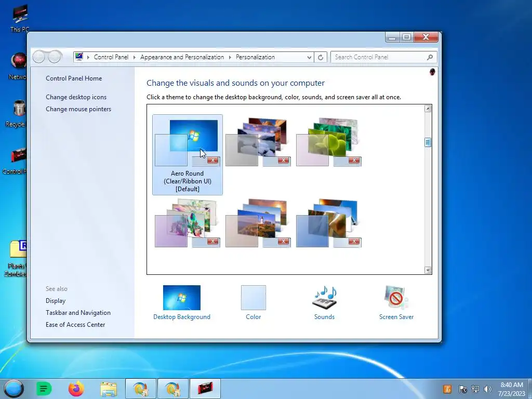Image resolution: width=532 pixels, height=399 pixels.
Task: Open the help icon below search
Action: 432,72
